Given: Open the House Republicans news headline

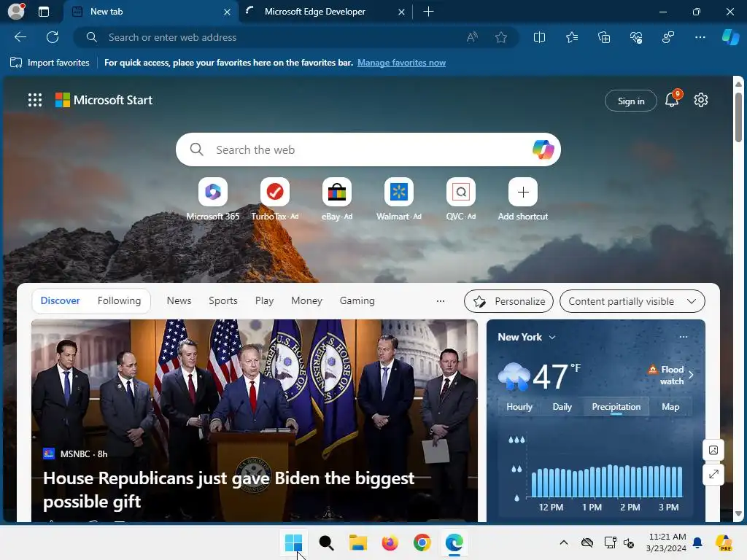Looking at the screenshot, I should click(x=228, y=489).
